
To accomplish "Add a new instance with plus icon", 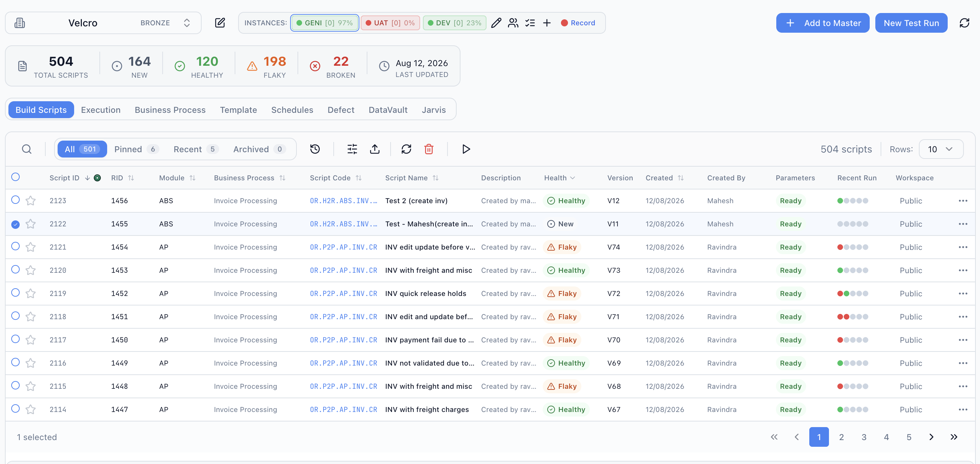I will click(547, 23).
